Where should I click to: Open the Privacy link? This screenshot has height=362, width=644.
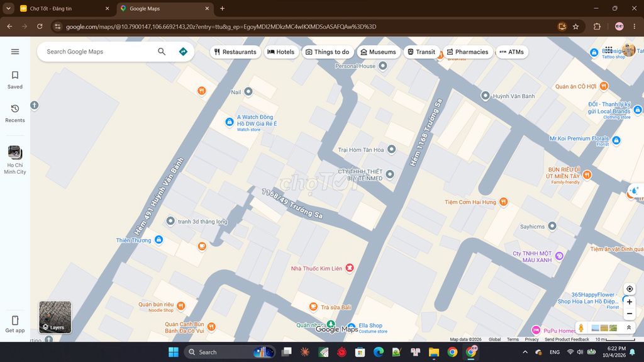pos(531,339)
